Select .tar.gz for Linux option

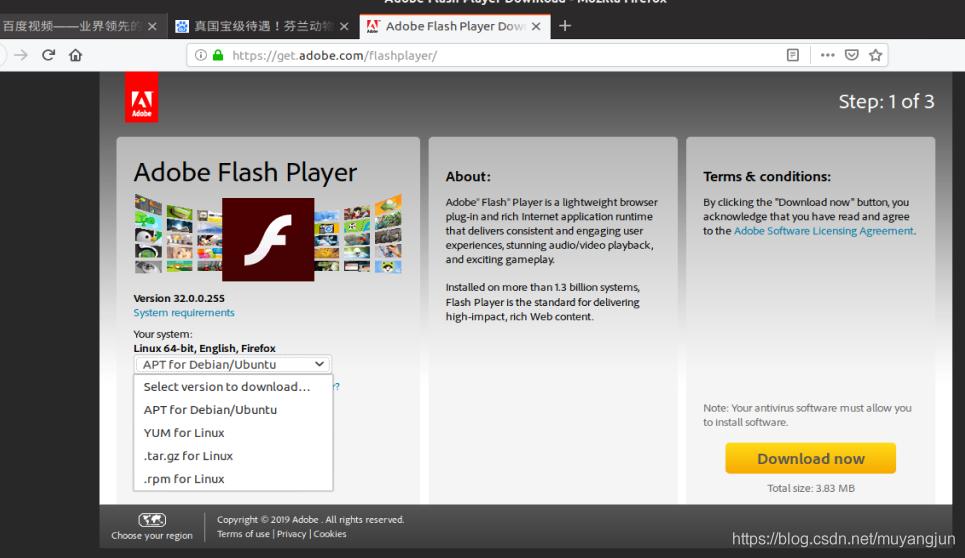(233, 456)
